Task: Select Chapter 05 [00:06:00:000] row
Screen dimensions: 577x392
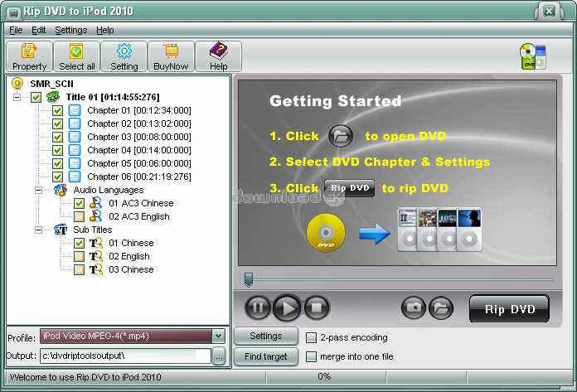Action: 139,163
